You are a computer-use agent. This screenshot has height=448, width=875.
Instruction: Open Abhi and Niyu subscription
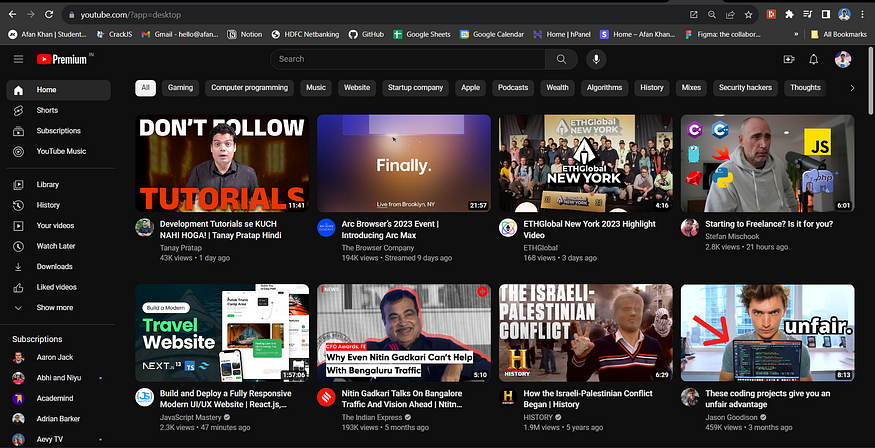[x=59, y=378]
